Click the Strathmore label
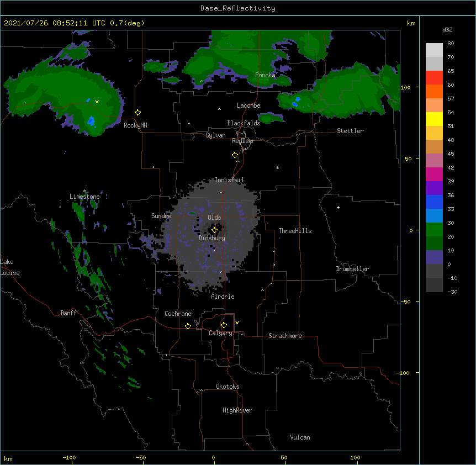 pos(285,336)
